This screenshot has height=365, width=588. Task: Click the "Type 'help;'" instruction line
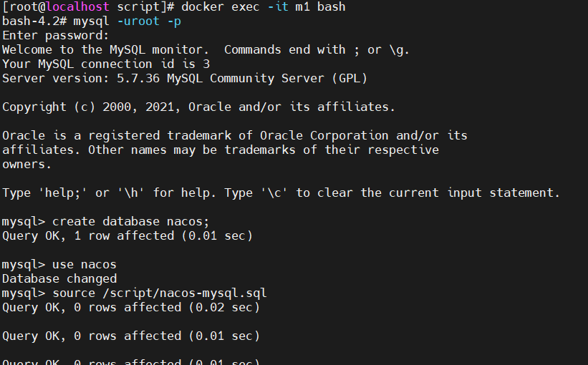[281, 193]
